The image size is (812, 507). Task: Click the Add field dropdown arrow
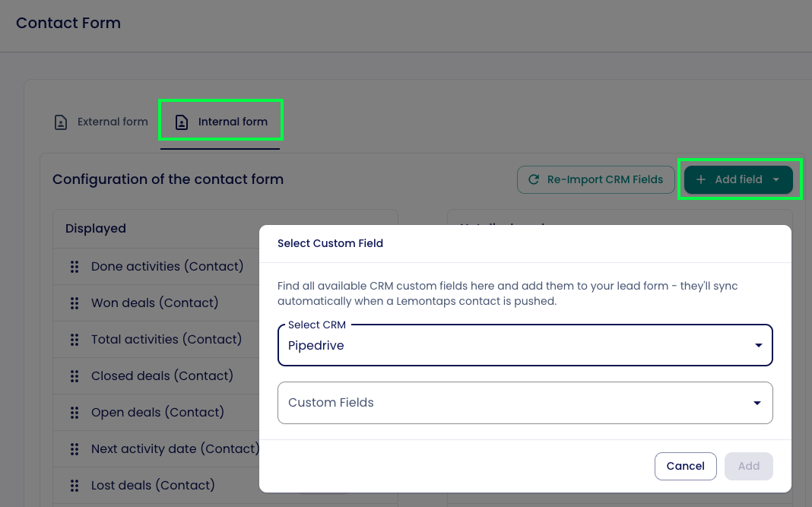click(x=776, y=180)
